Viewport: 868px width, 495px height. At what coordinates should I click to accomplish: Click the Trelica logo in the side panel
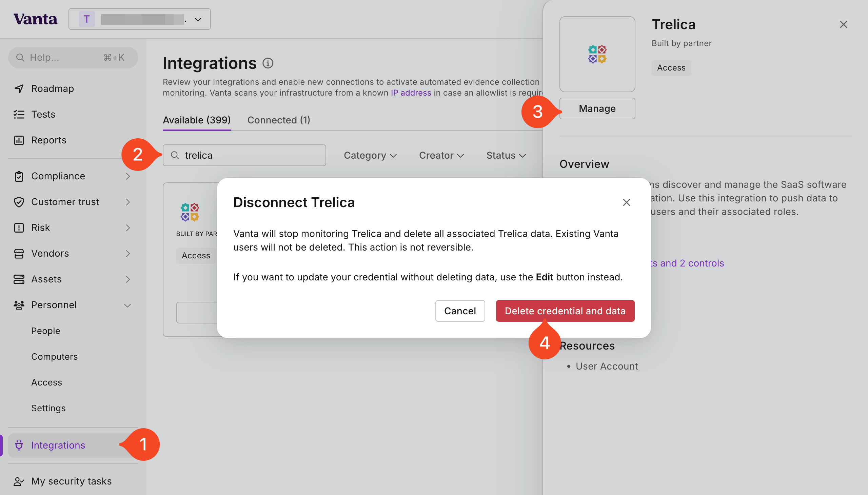[597, 54]
